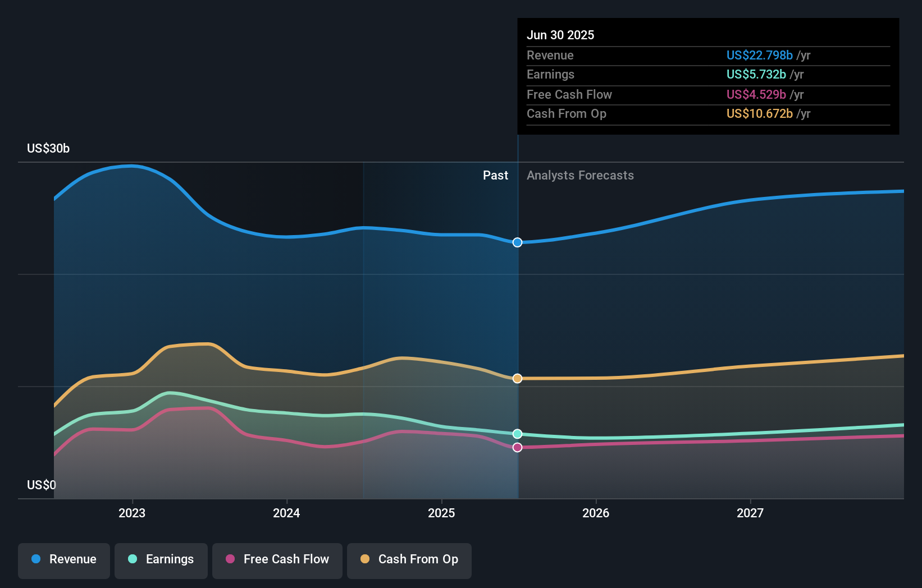Select the Revenue marker on the chart line
The width and height of the screenshot is (922, 588).
(517, 242)
